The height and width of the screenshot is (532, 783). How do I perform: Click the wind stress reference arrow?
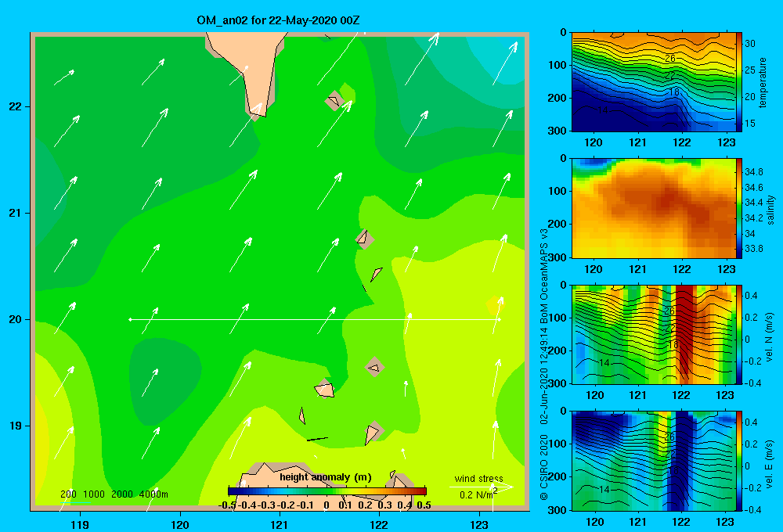(x=482, y=487)
